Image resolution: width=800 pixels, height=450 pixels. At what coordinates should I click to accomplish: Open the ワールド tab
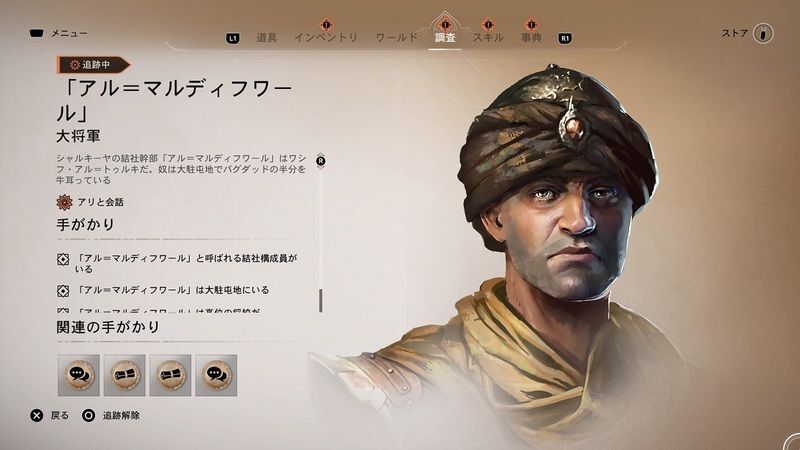pos(396,37)
